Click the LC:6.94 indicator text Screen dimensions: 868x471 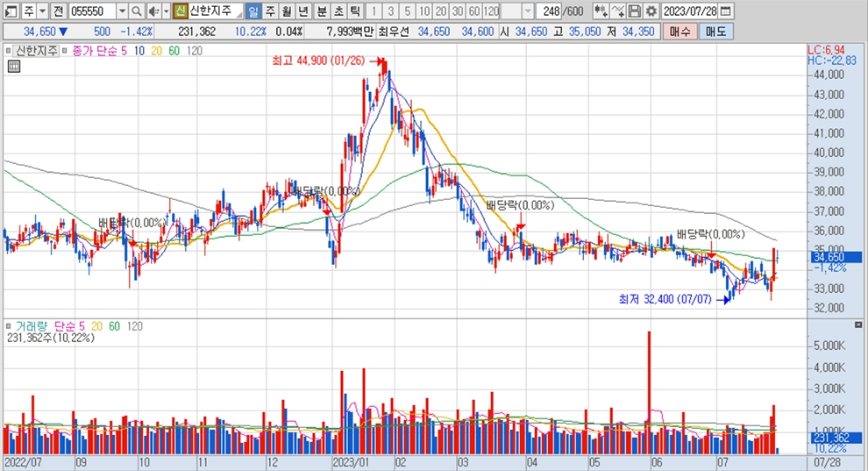[826, 50]
